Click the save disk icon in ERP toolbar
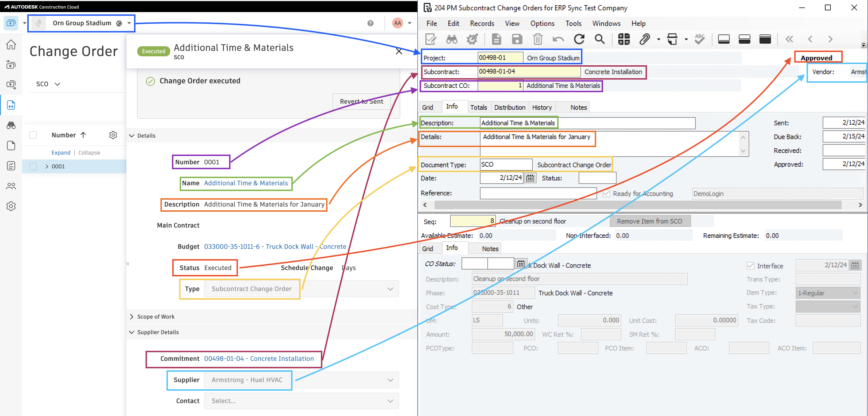This screenshot has width=868, height=416. point(517,39)
